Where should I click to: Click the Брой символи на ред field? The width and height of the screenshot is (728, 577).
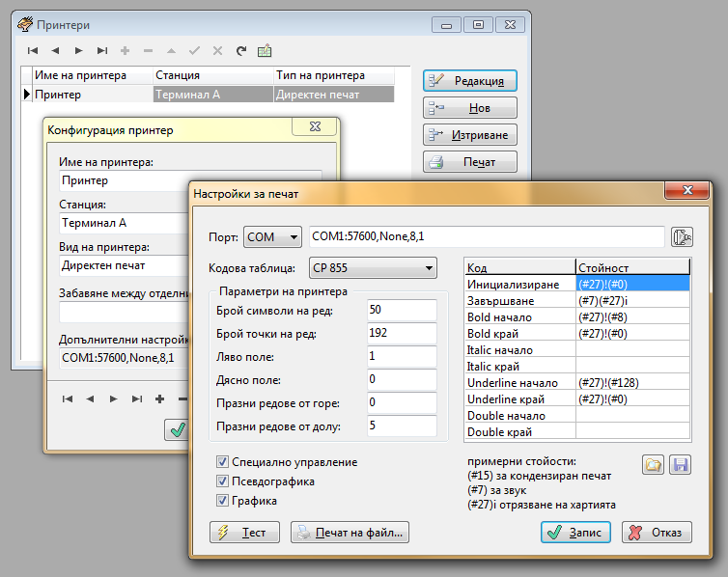(402, 309)
